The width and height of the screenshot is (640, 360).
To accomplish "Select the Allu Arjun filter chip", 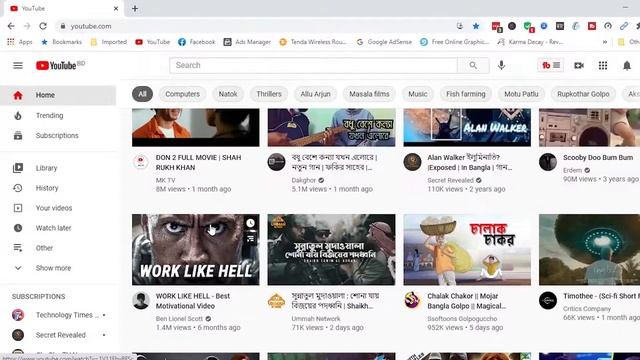I will [316, 94].
